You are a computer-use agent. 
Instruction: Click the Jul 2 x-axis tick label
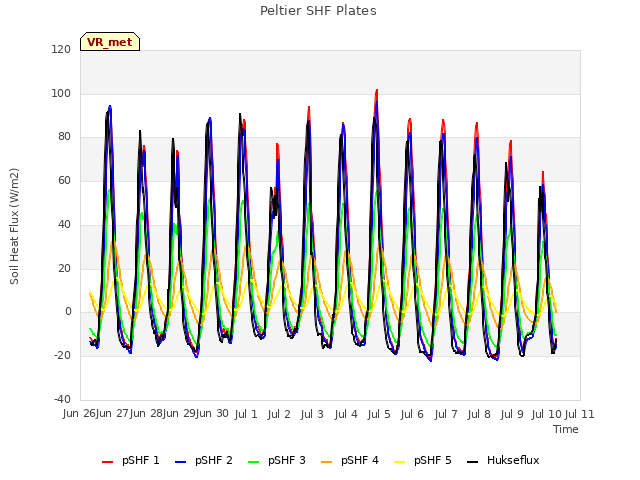[x=279, y=414]
